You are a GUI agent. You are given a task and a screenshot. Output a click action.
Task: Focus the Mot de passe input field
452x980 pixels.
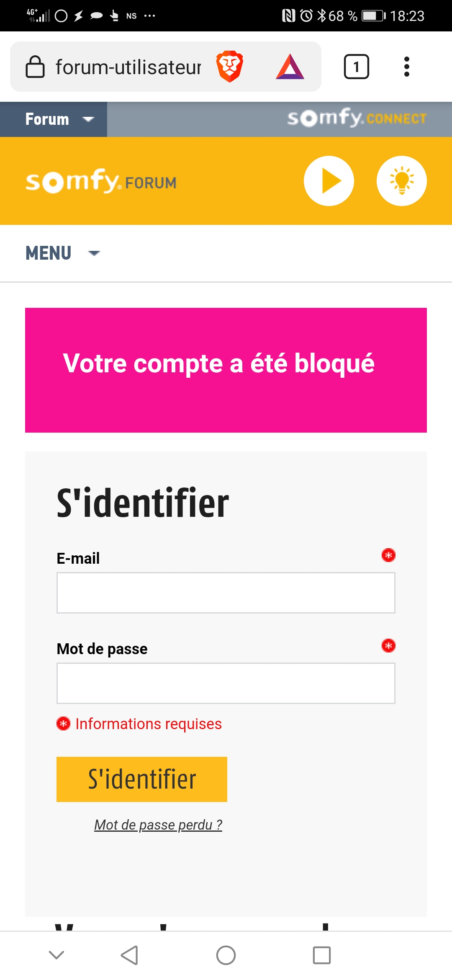point(226,683)
